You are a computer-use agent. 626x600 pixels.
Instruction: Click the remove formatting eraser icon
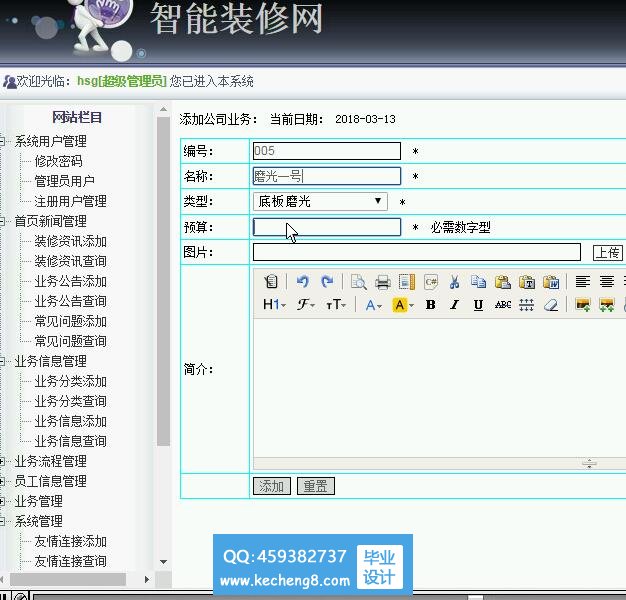point(551,305)
